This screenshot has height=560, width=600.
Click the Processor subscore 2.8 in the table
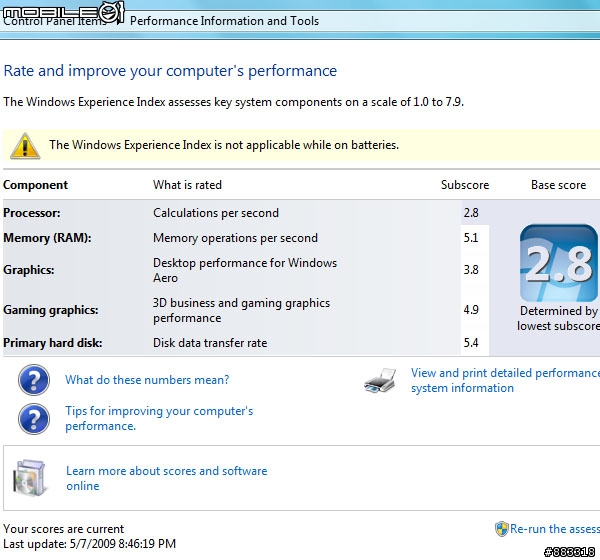point(471,212)
